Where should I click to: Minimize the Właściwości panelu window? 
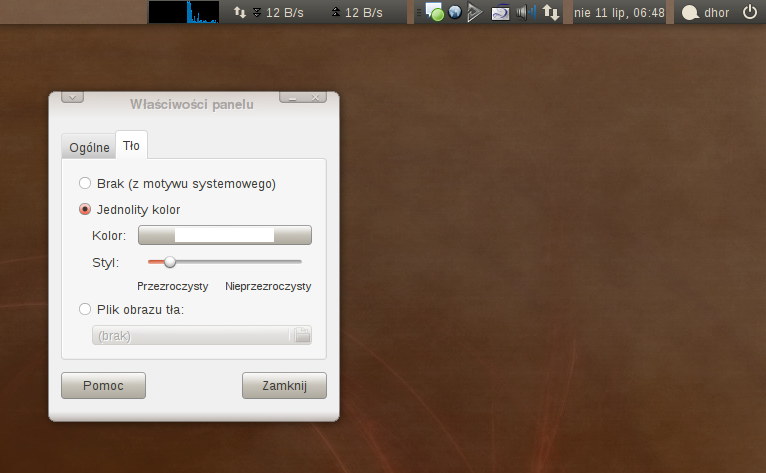point(292,98)
